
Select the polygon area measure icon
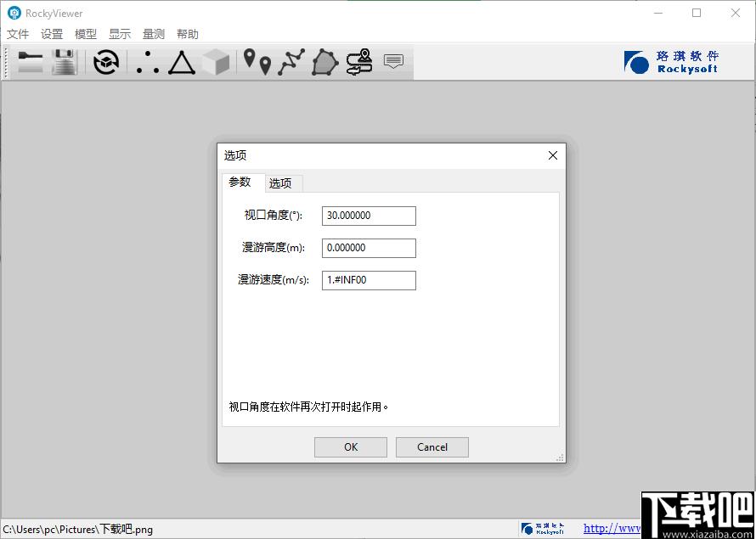325,63
